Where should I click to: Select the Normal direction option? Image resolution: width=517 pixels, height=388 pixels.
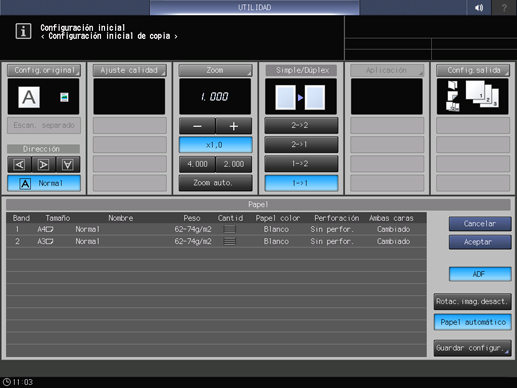pyautogui.click(x=44, y=183)
